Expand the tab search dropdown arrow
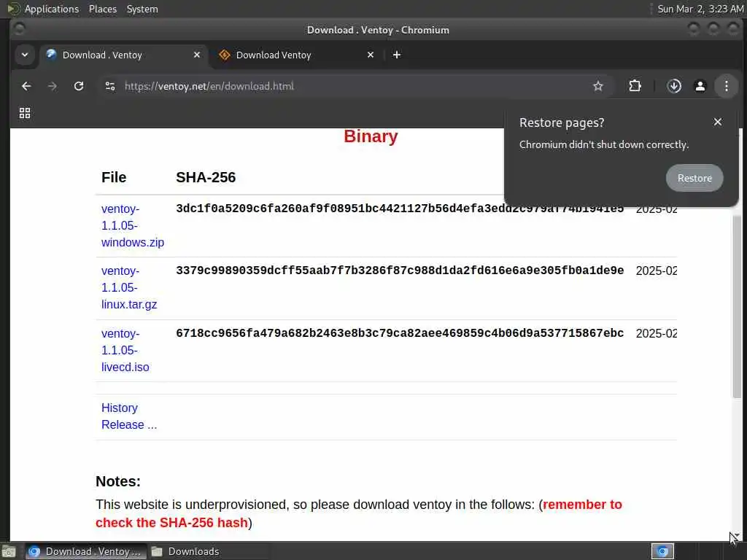747x560 pixels. [x=25, y=55]
